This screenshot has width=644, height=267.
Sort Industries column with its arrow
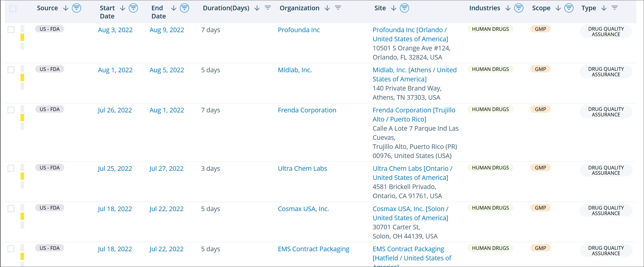[x=508, y=8]
